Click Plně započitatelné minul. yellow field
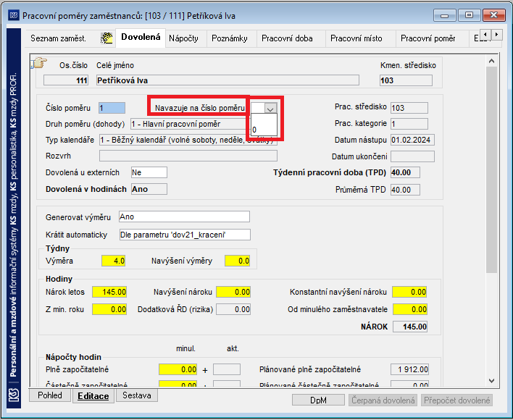Image resolution: width=513 pixels, height=420 pixels. [178, 369]
